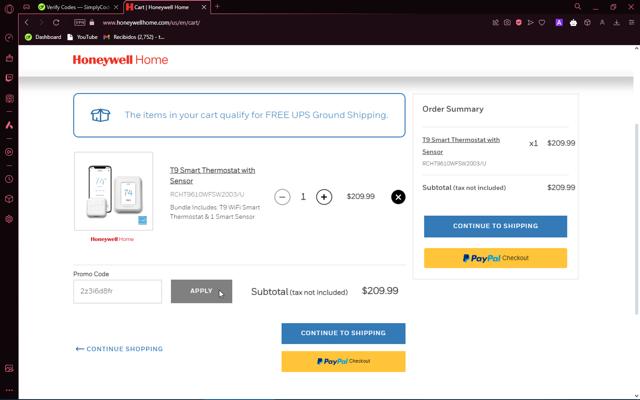The image size is (640, 400).
Task: Click the free shipping box icon
Action: [x=100, y=115]
